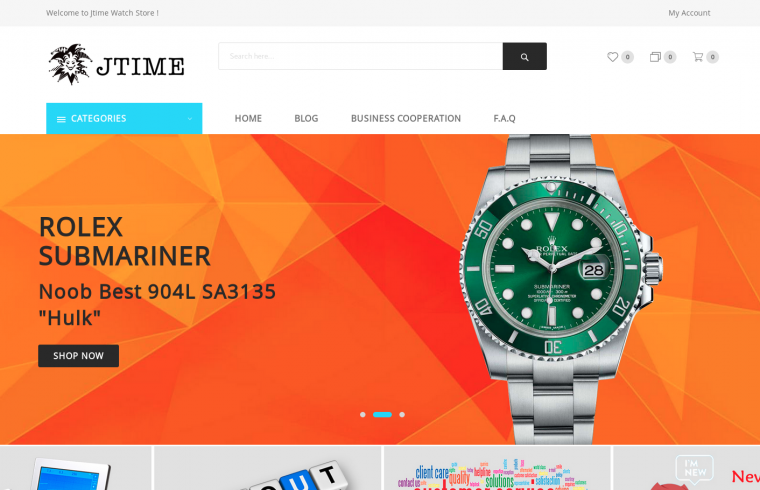Image resolution: width=760 pixels, height=490 pixels.
Task: Click the Shop Now button
Action: click(x=79, y=356)
